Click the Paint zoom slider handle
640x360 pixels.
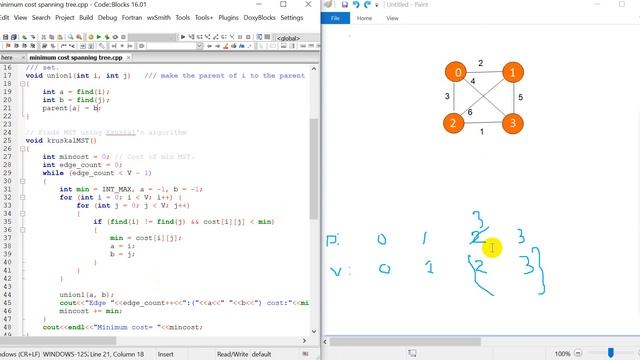point(611,353)
